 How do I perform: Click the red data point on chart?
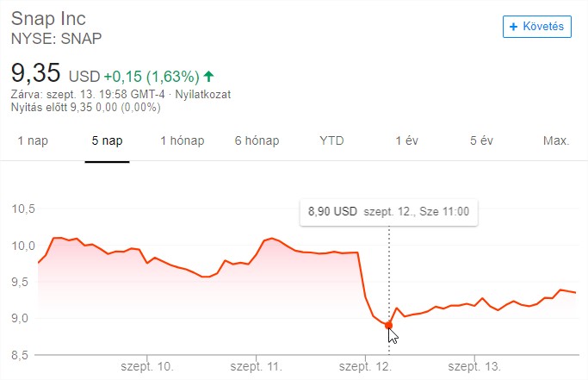point(388,325)
